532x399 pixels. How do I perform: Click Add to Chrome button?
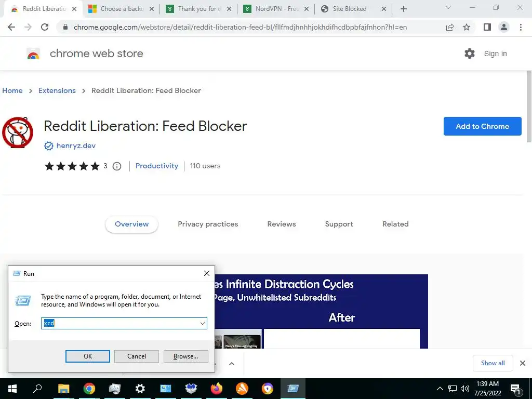pos(482,126)
